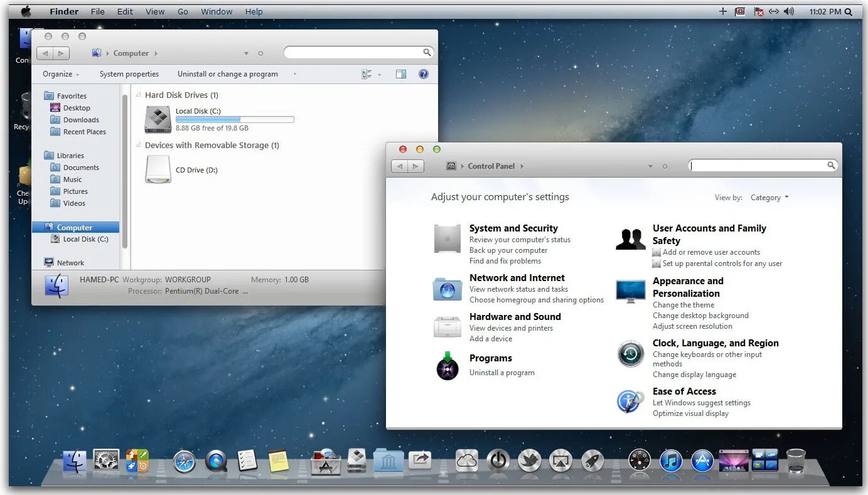
Task: Open Network and Internet category link
Action: (517, 278)
